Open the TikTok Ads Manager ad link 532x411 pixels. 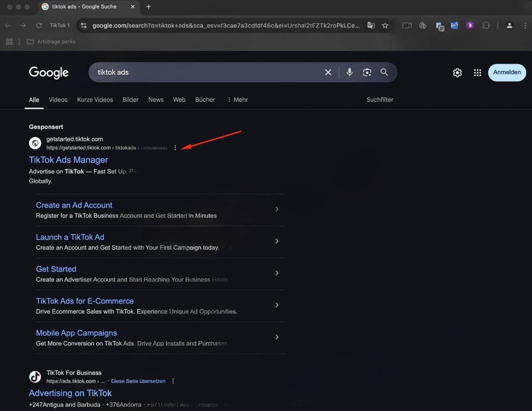pos(69,160)
